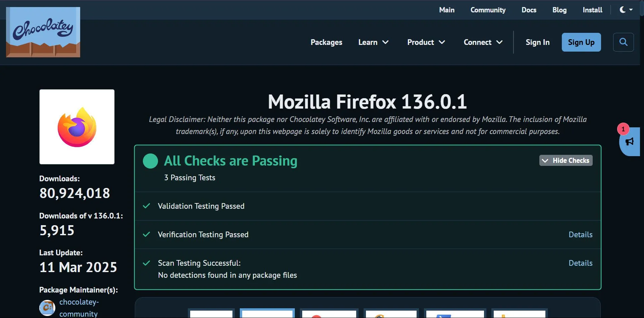Open the Blog top link
The image size is (644, 318).
click(x=559, y=10)
